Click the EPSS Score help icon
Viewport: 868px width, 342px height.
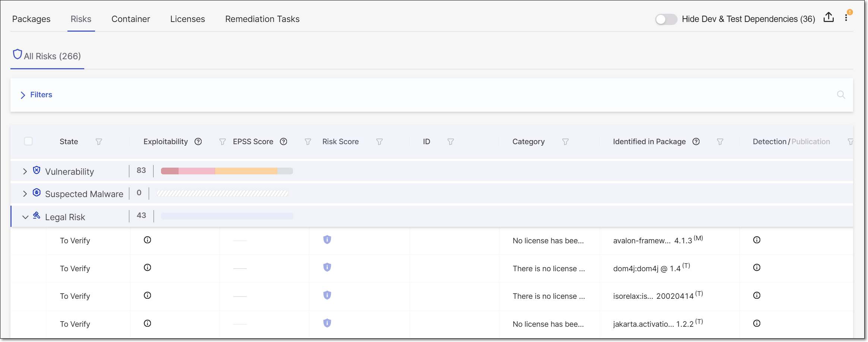pos(284,142)
